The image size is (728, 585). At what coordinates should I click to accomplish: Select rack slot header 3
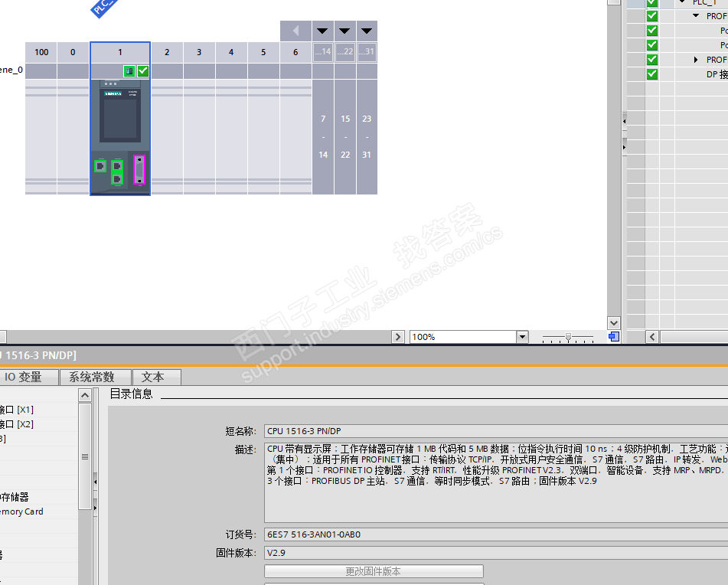[x=199, y=53]
